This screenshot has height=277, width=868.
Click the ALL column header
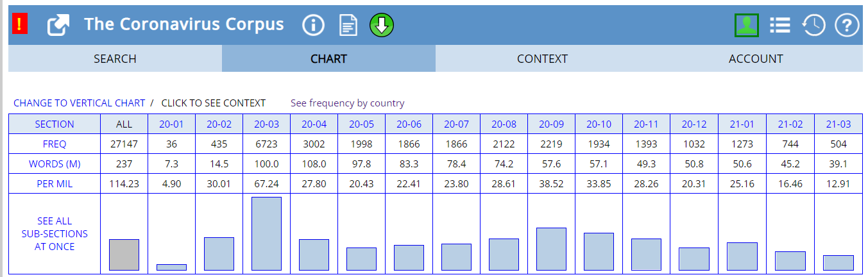pyautogui.click(x=124, y=124)
